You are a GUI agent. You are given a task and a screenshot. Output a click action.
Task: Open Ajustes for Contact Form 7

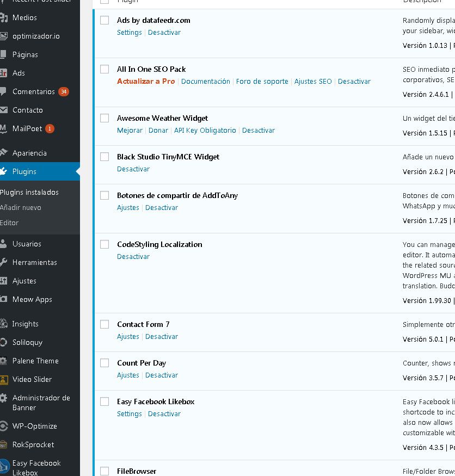[x=128, y=337]
